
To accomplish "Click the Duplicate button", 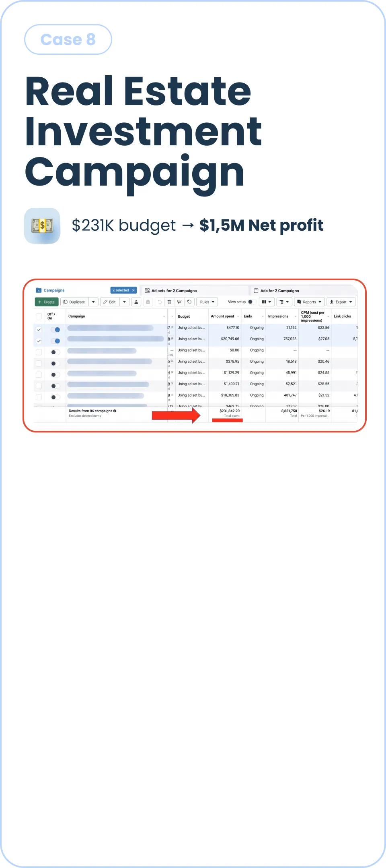I will tap(74, 302).
